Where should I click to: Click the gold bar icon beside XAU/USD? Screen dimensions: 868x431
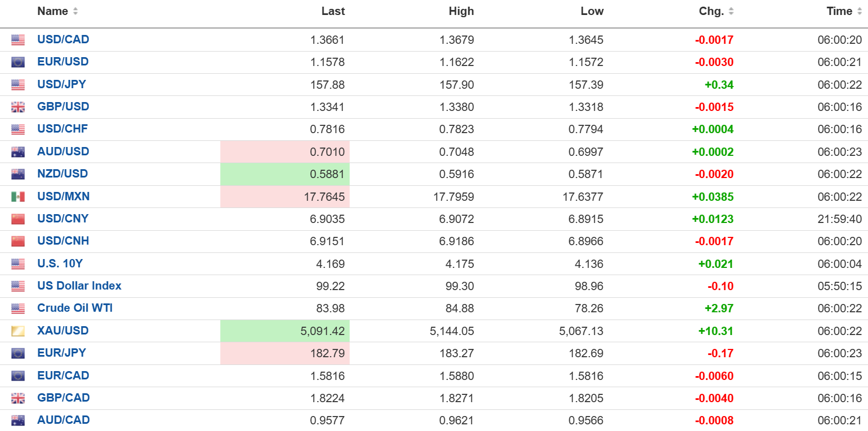18,331
